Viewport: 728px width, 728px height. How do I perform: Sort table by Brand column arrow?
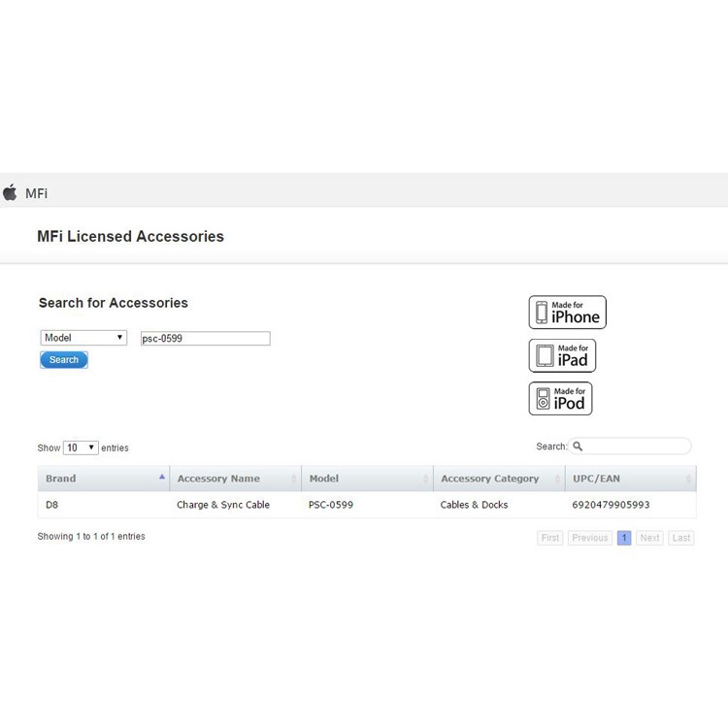(x=161, y=477)
